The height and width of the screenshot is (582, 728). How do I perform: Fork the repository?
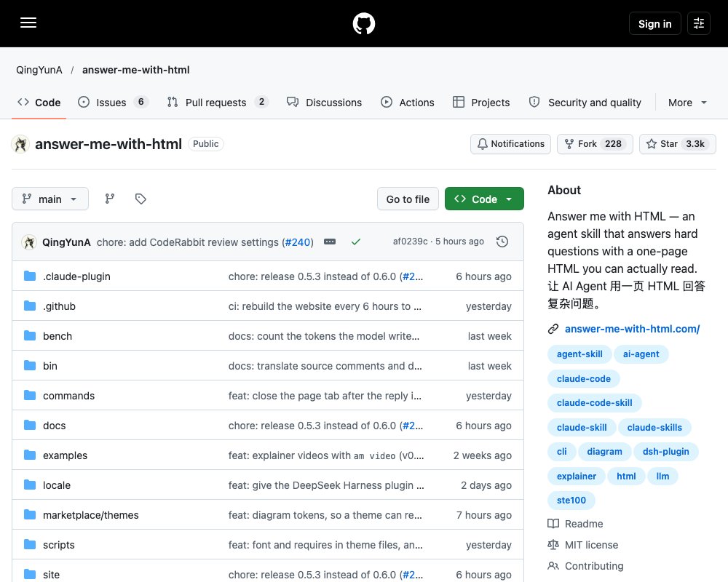595,144
